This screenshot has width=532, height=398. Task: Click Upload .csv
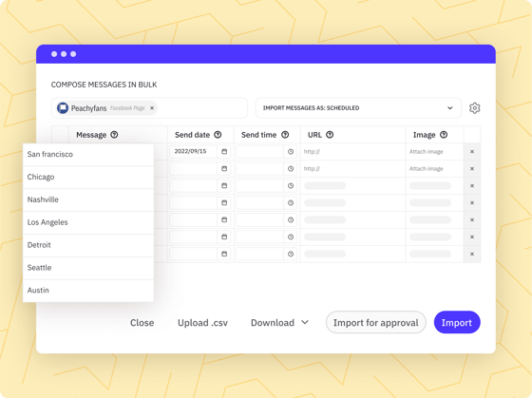tap(202, 322)
